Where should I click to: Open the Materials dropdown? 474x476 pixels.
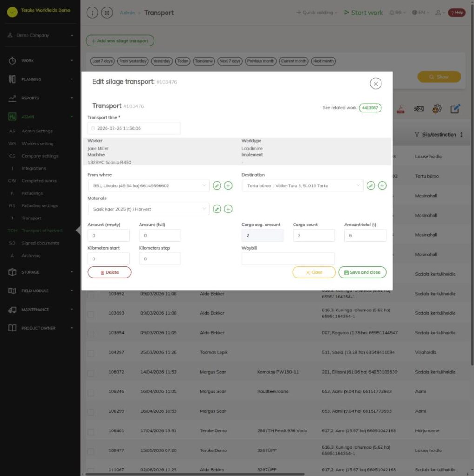[x=148, y=209]
